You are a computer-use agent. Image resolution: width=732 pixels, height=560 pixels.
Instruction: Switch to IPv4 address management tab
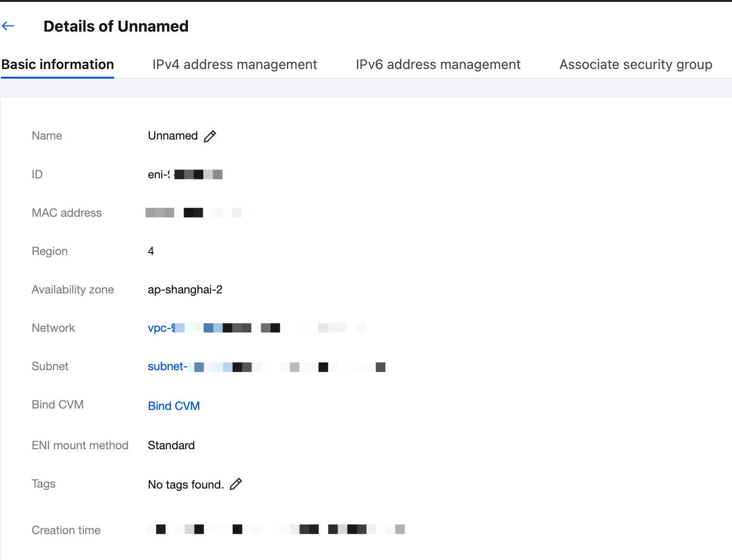(235, 65)
